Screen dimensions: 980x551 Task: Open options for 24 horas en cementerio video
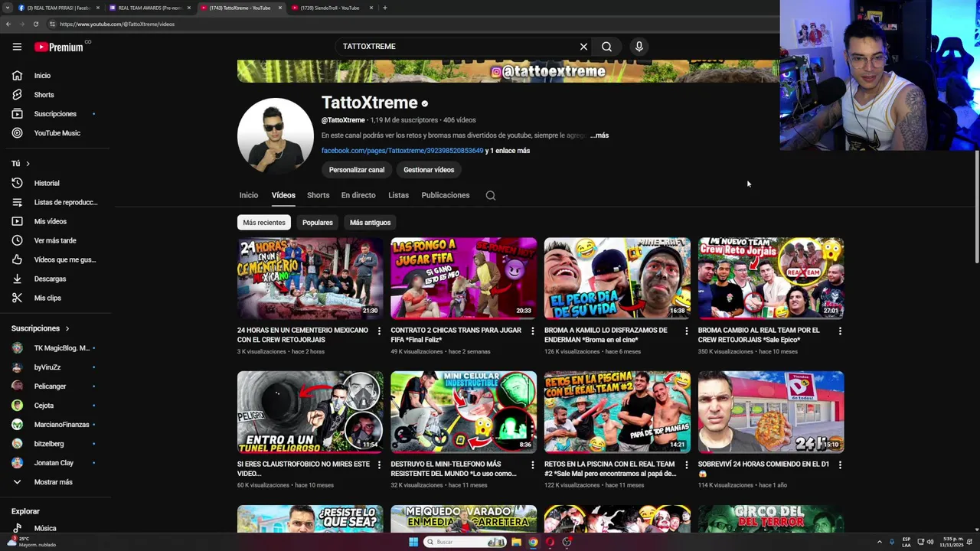[x=379, y=331]
